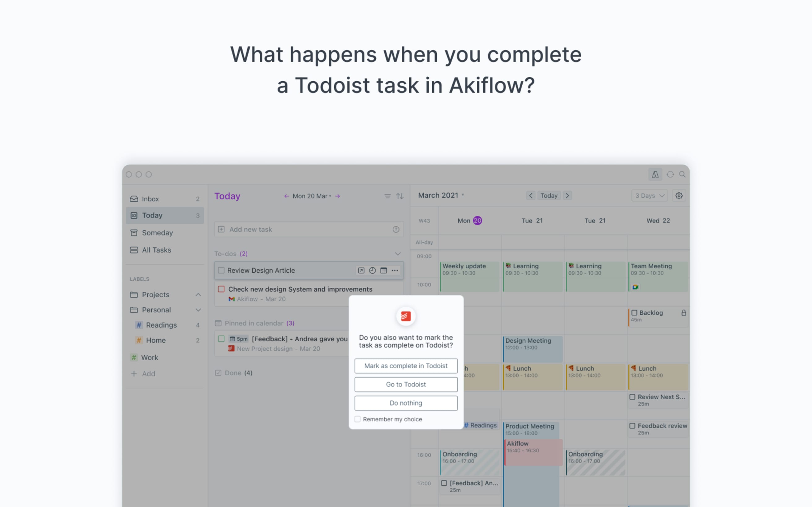Click the Akiflow notification bell icon
This screenshot has height=507, width=812.
pos(655,174)
